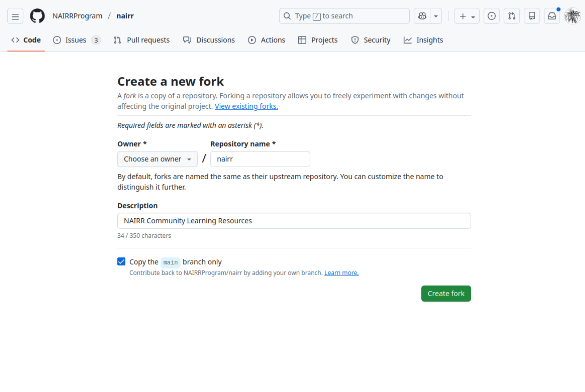Switch to the Discussions tab
Image resolution: width=585 pixels, height=392 pixels.
click(209, 40)
